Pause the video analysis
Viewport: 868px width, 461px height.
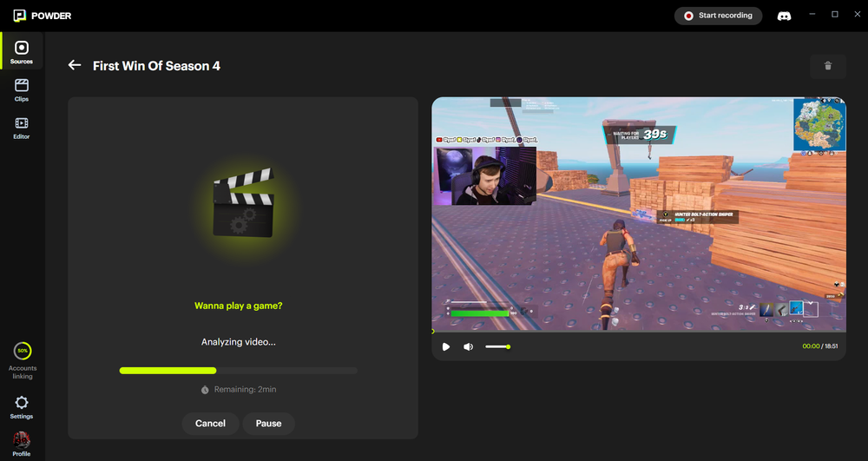pyautogui.click(x=268, y=424)
